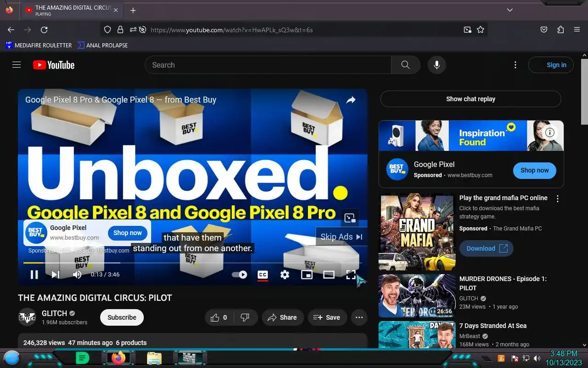This screenshot has height=368, width=588.
Task: Click Shop now in sidebar ad
Action: pos(535,170)
